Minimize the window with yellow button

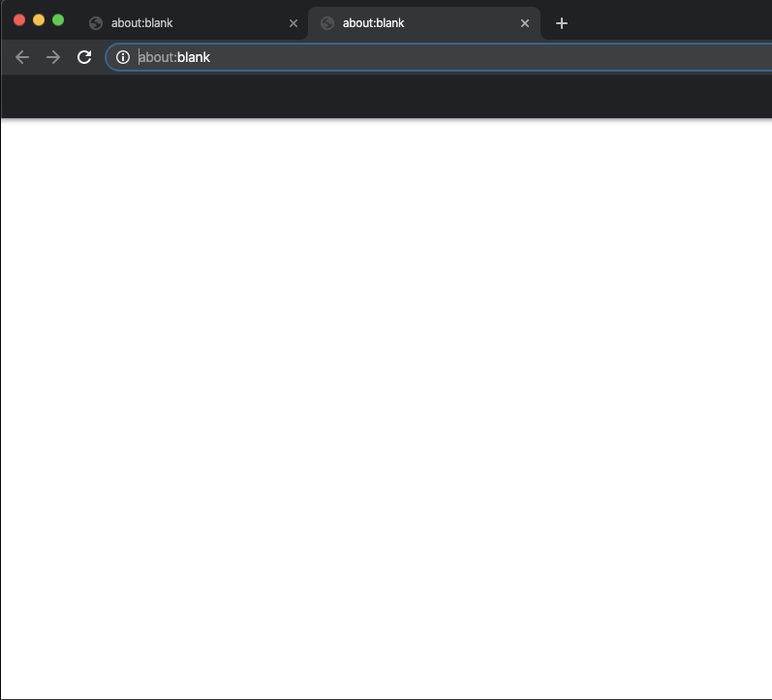(39, 19)
